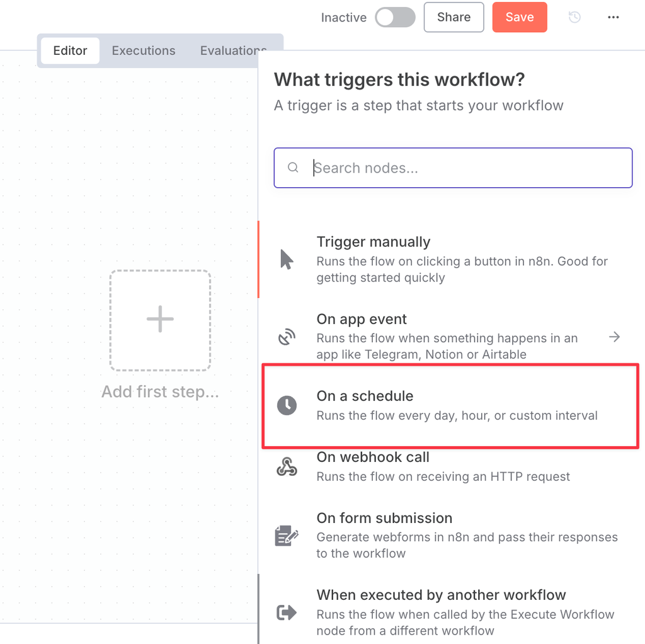This screenshot has width=645, height=644.
Task: Click the On a schedule clock icon
Action: coord(287,405)
